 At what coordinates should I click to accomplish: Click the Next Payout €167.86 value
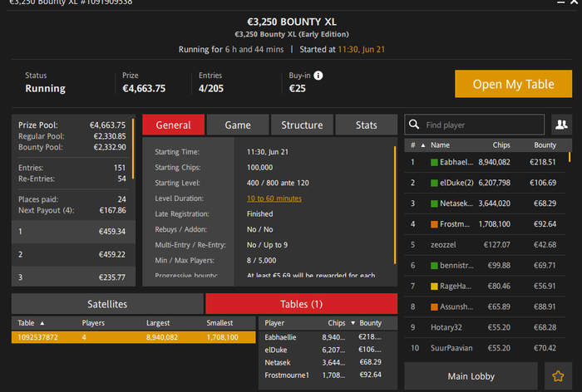coord(112,210)
